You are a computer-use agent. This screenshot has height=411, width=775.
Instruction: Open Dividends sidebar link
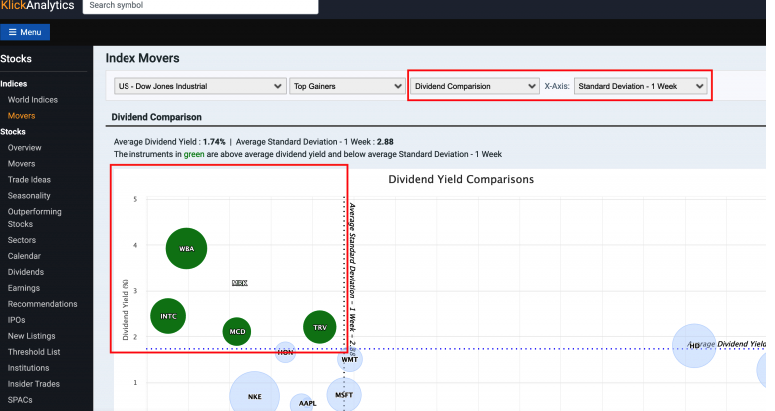pos(26,272)
